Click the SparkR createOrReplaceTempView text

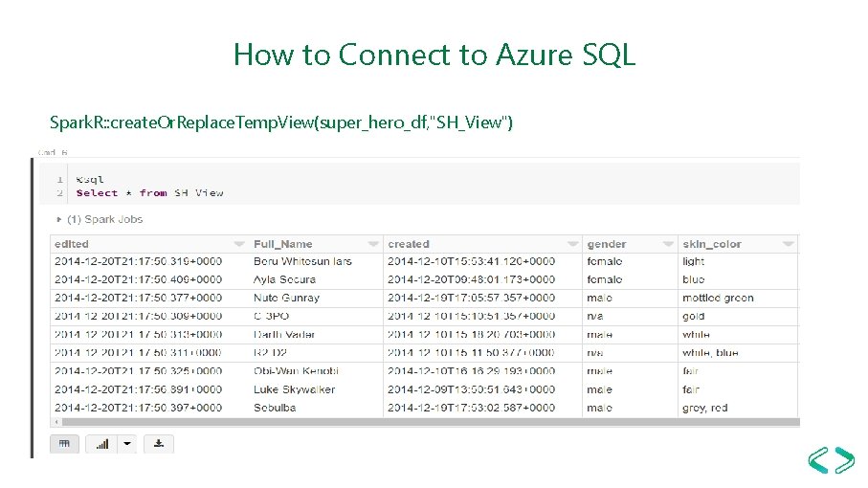(281, 122)
